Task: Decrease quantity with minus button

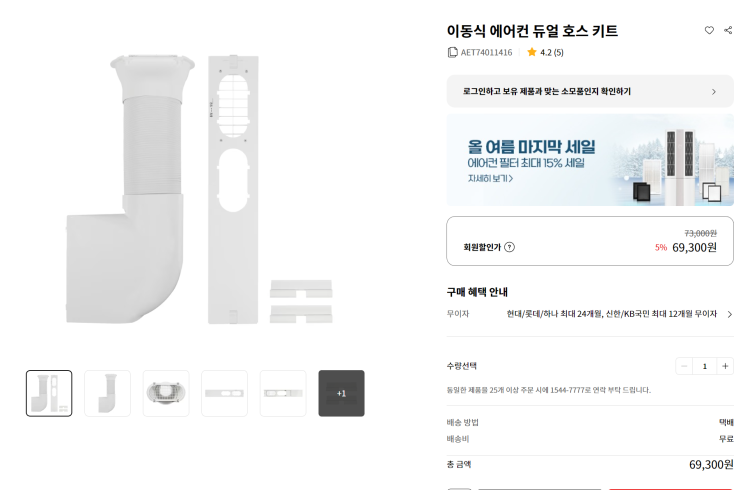Action: [x=684, y=366]
